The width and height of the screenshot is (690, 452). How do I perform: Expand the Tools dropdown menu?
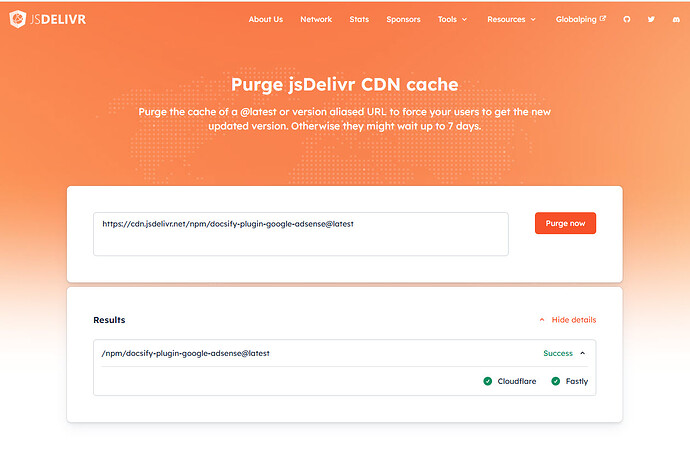[452, 19]
